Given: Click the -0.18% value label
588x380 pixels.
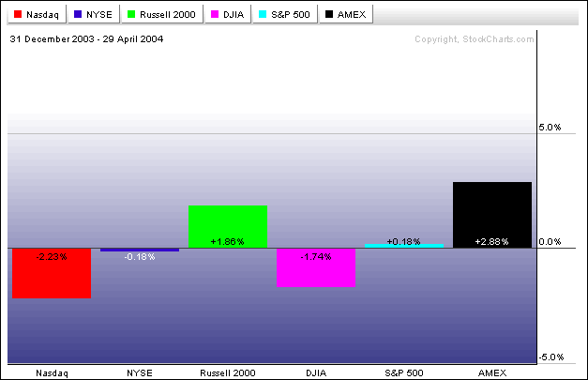Looking at the screenshot, I should (140, 256).
